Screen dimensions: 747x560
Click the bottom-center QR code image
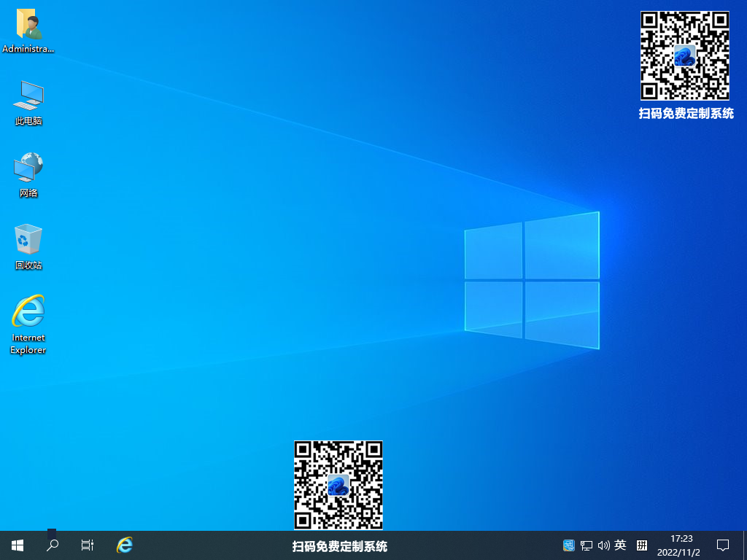click(x=338, y=485)
